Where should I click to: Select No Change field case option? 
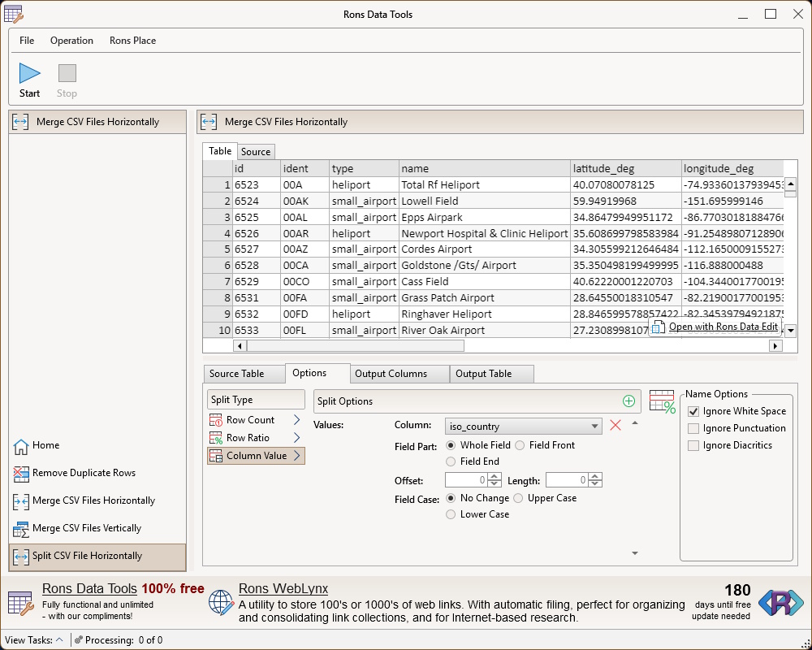point(451,498)
